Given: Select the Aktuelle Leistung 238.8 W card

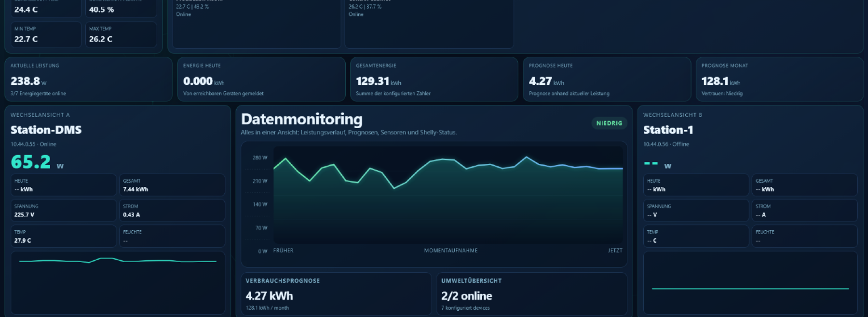Looking at the screenshot, I should click(x=89, y=79).
